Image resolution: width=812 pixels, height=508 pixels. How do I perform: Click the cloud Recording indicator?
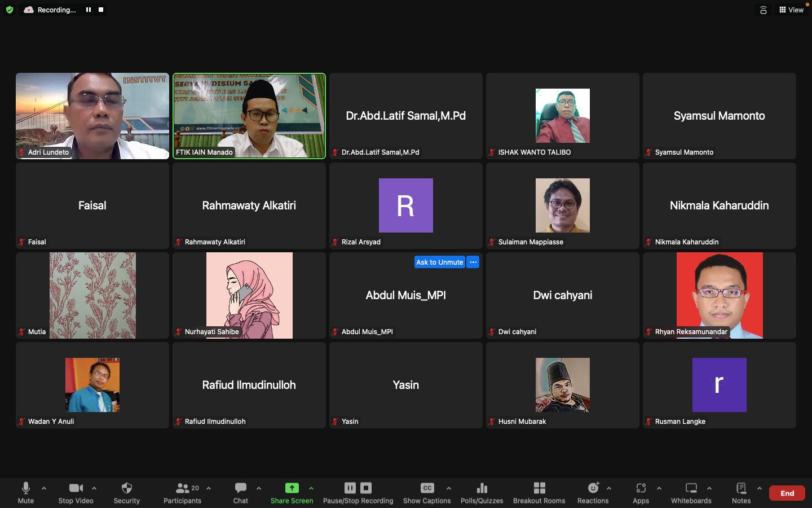click(29, 10)
